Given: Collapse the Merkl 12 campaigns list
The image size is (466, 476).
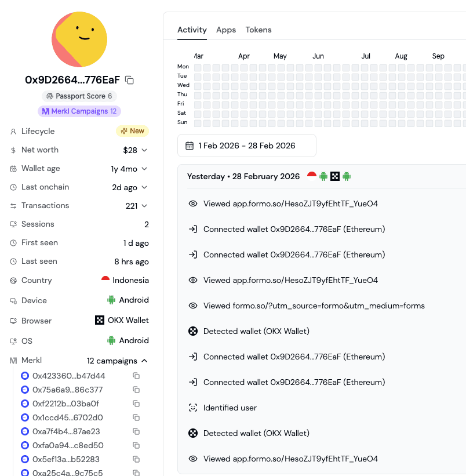Looking at the screenshot, I should (145, 361).
